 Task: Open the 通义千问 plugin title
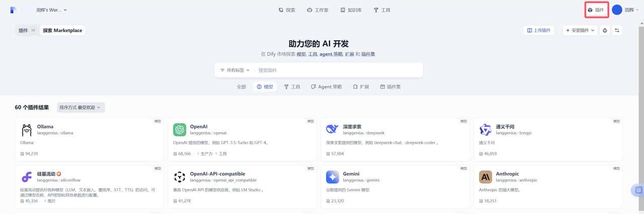[x=505, y=127]
